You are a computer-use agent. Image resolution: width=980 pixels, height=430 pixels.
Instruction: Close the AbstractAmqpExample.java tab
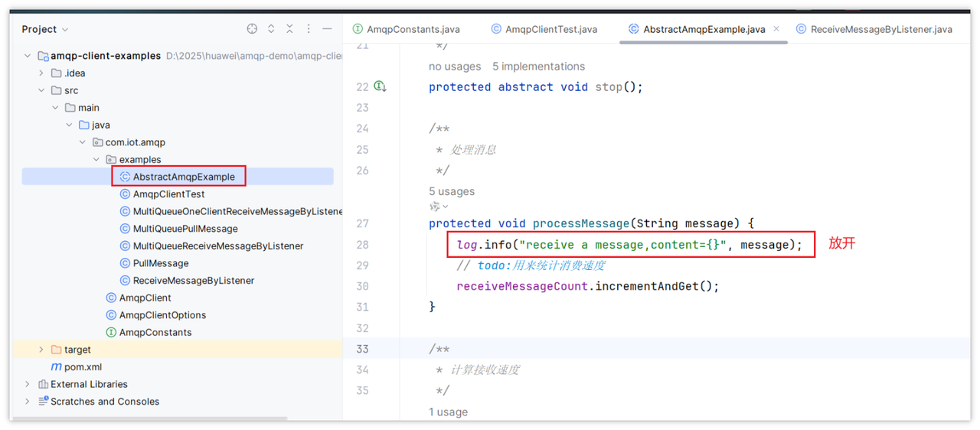point(776,29)
